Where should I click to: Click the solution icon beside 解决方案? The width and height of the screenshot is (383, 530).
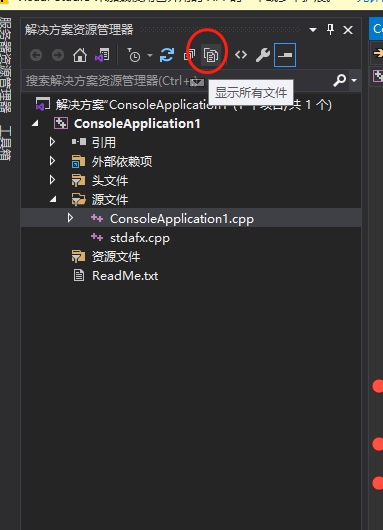click(x=43, y=104)
